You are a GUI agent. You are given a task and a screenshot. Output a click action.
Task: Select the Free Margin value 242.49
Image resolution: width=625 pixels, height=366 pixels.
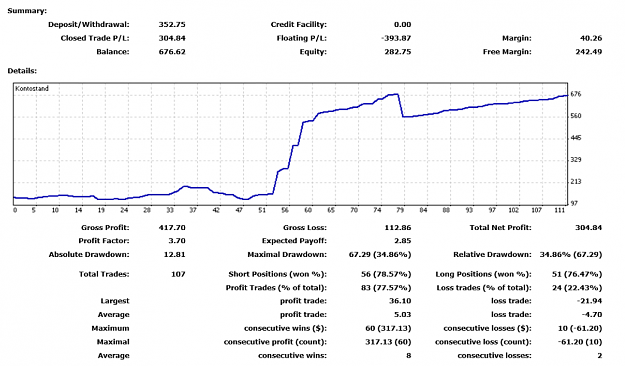588,52
